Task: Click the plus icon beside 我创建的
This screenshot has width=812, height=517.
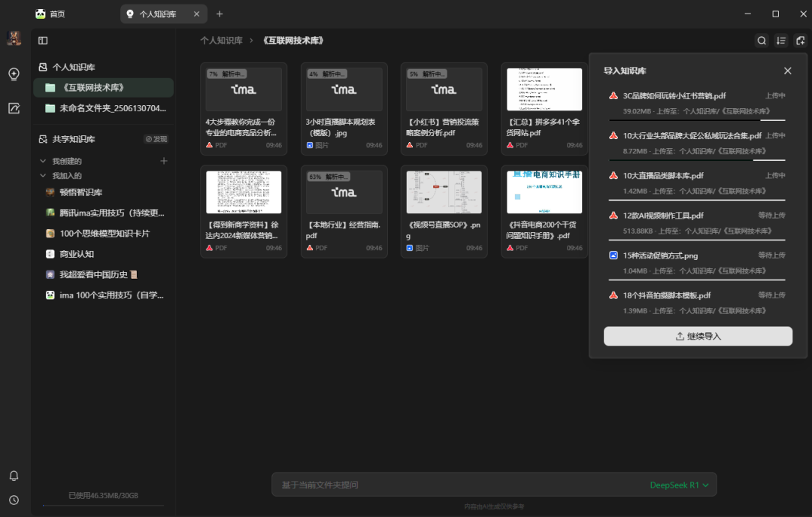Action: point(164,161)
